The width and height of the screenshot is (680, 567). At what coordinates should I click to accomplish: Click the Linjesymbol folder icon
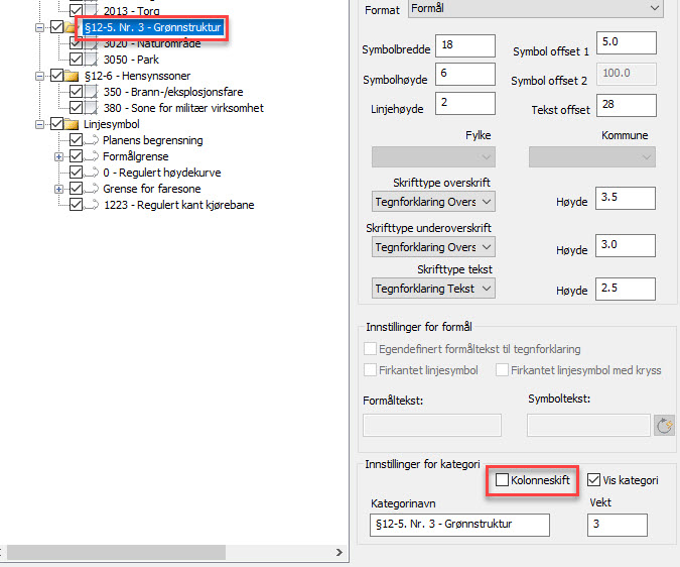(73, 124)
